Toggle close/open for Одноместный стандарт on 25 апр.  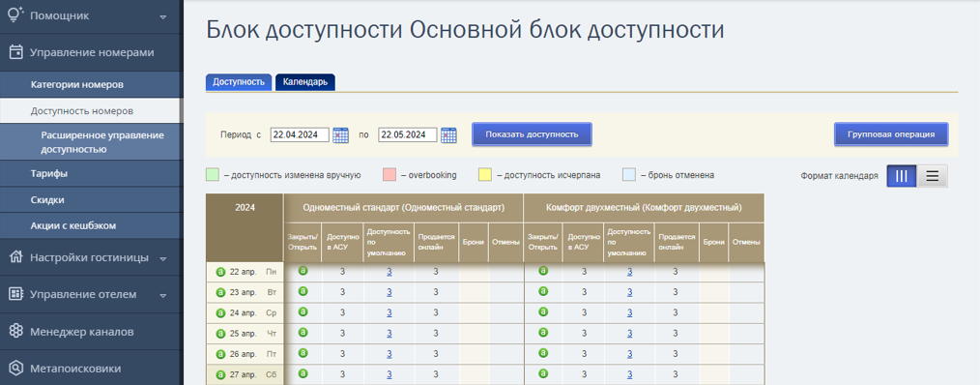(303, 333)
